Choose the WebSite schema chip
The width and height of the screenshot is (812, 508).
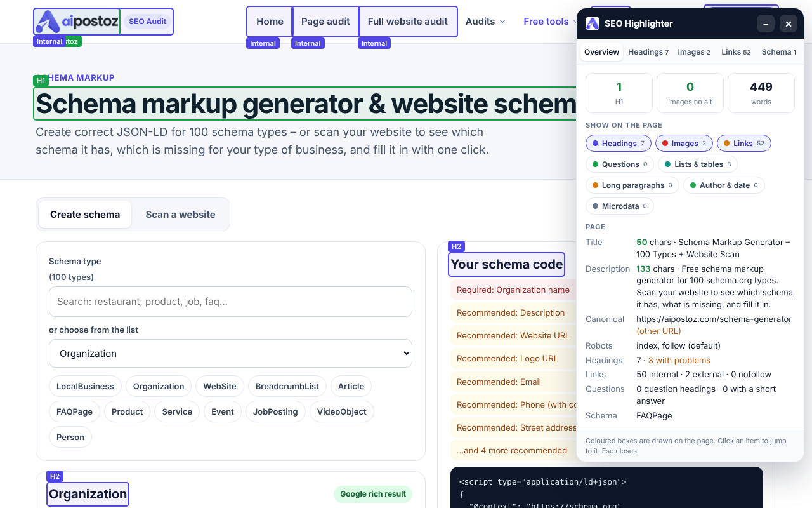click(219, 386)
